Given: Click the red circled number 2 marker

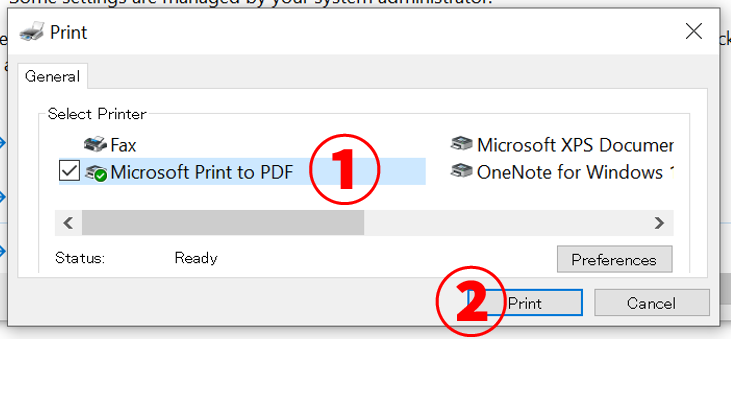Looking at the screenshot, I should click(x=471, y=301).
